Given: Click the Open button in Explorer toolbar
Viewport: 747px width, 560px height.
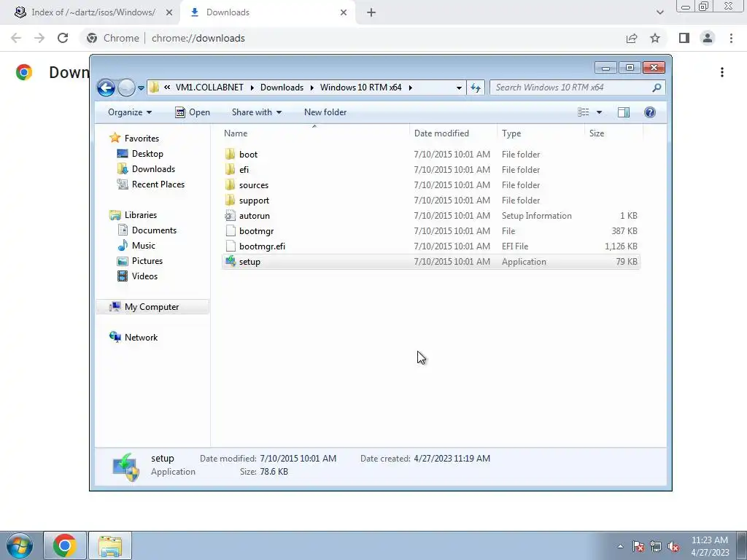Looking at the screenshot, I should coord(193,112).
